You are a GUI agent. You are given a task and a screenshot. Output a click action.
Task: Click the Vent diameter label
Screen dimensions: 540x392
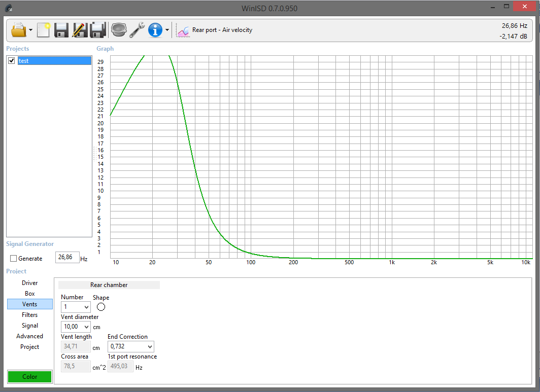tap(80, 317)
